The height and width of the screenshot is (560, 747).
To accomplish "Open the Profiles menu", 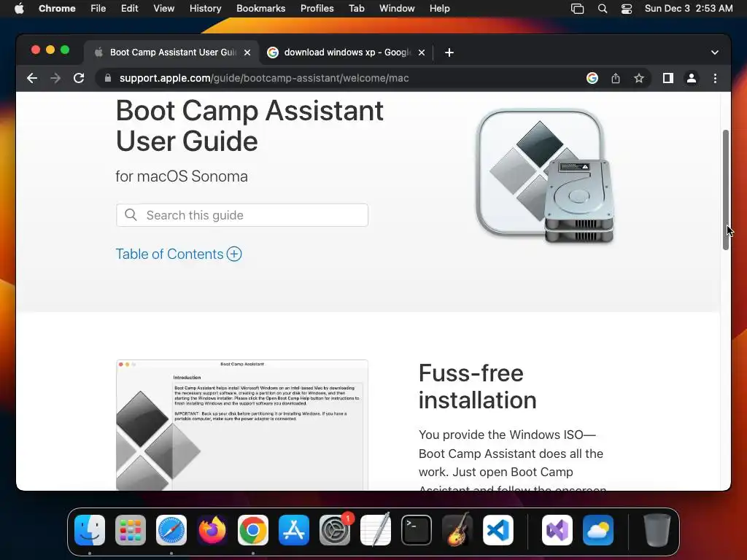I will coord(317,9).
